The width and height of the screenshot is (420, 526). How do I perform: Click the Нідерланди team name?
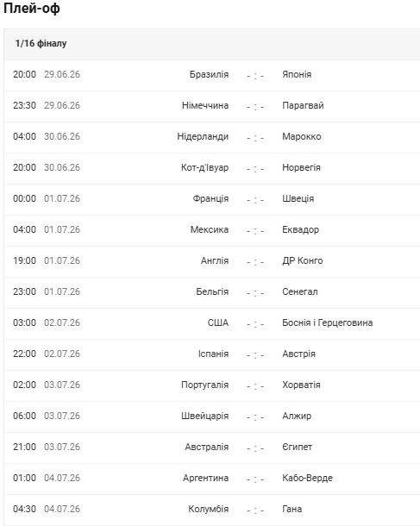(203, 136)
